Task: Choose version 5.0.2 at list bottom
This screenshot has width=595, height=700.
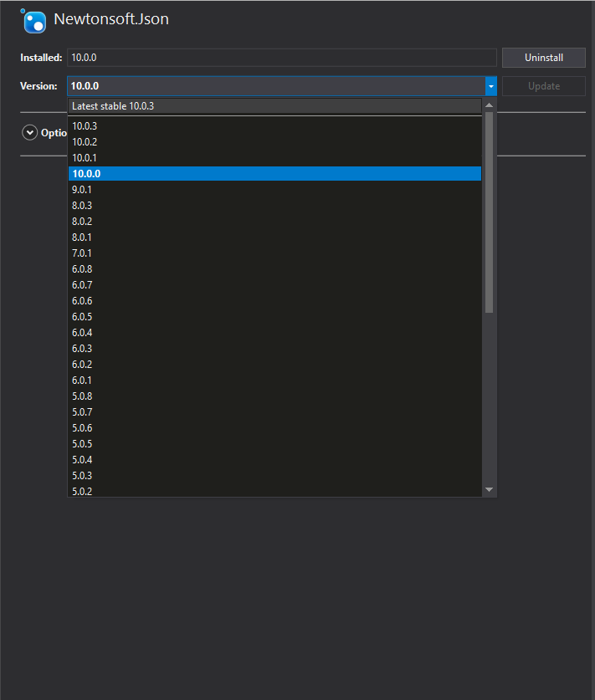Action: (274, 491)
